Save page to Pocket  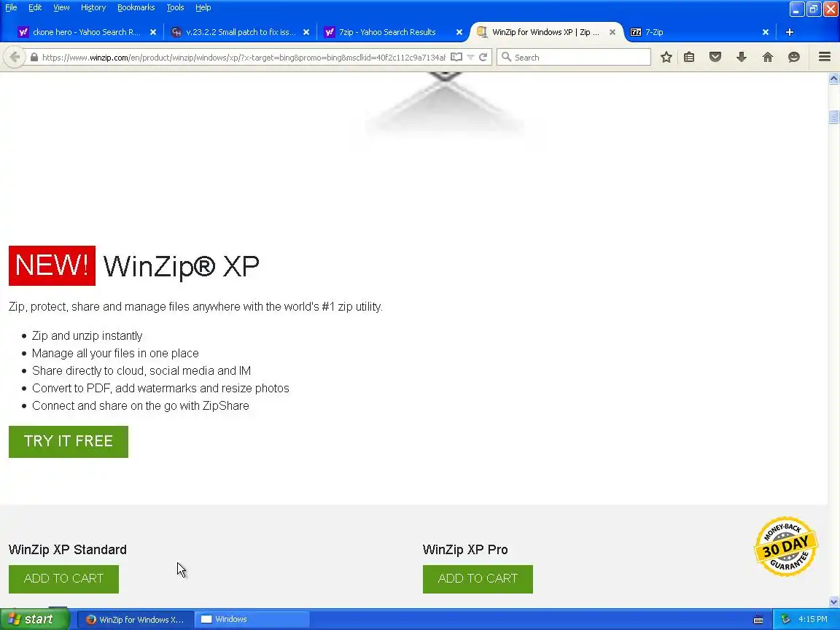coord(715,58)
